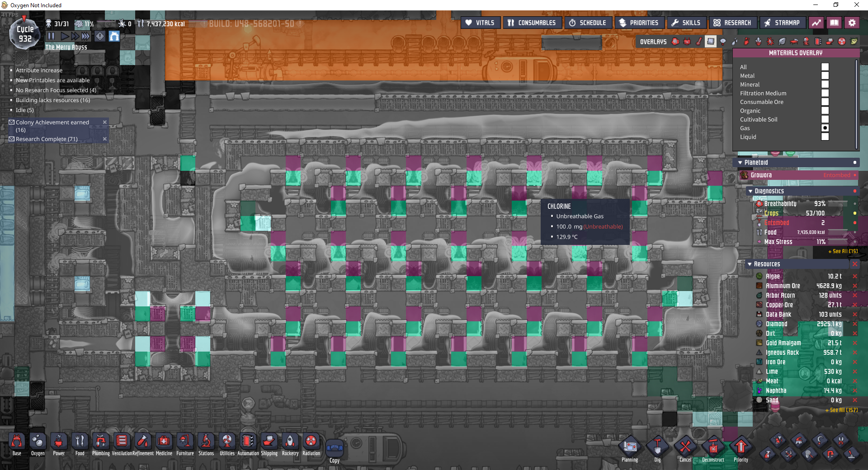Collapse the Planetoid list
868x470 pixels.
coord(740,163)
